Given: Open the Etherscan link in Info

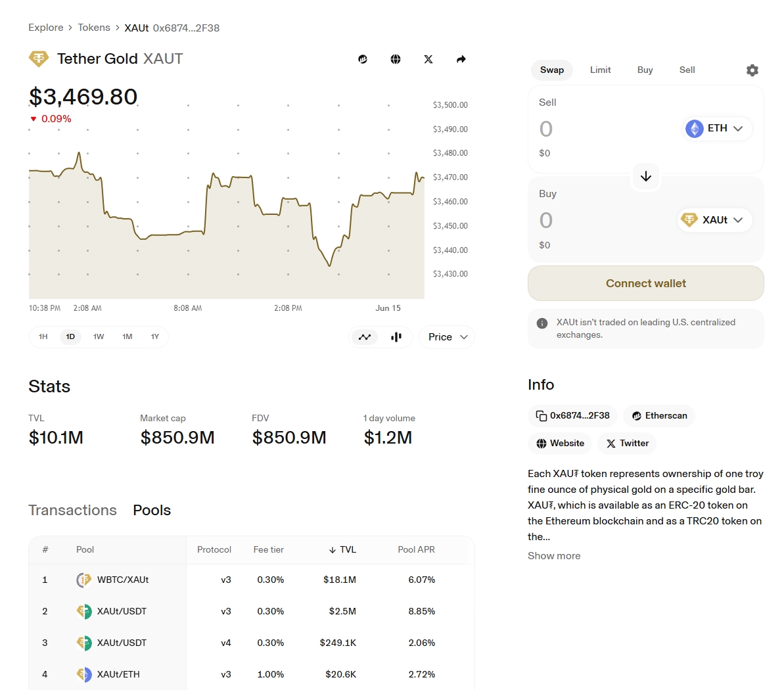Looking at the screenshot, I should pyautogui.click(x=659, y=416).
